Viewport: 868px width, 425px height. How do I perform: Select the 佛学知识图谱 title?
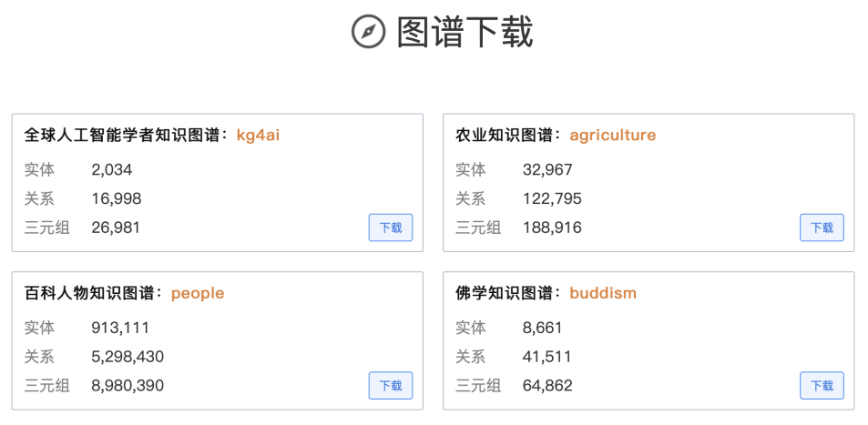pyautogui.click(x=505, y=293)
